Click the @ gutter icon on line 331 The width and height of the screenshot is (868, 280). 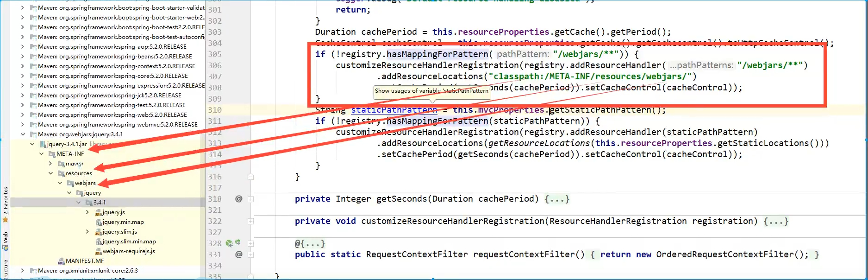pos(239,255)
